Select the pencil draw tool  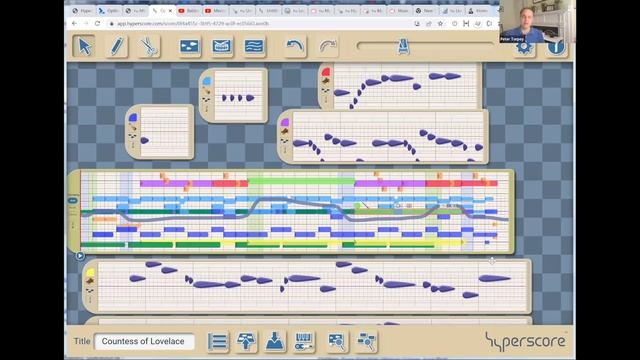click(x=116, y=46)
